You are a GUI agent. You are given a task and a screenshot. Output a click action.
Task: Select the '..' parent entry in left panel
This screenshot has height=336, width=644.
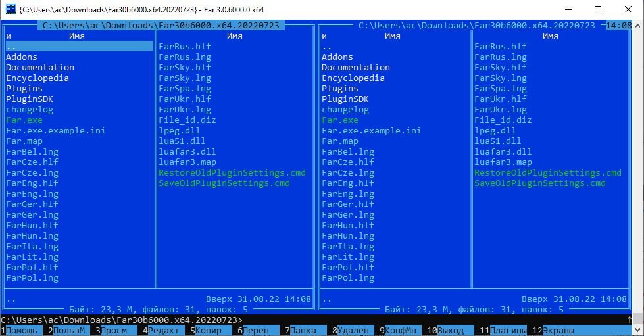[80, 47]
